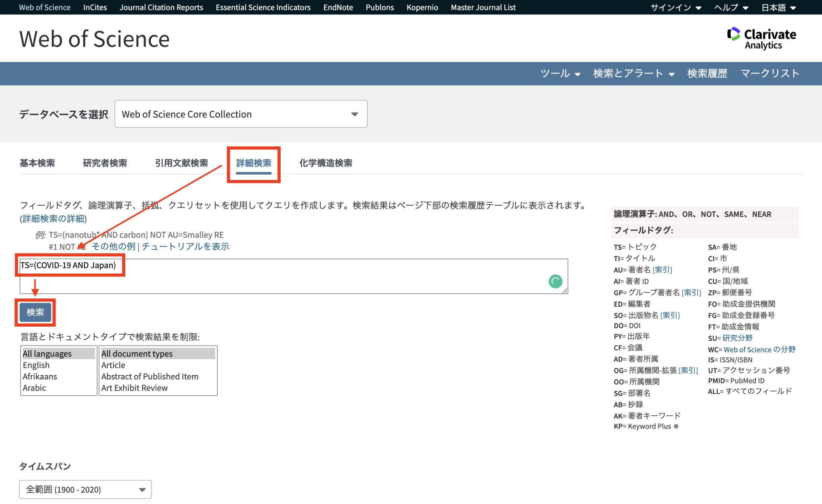Open the 索引 link next to OG= 所属機関-拡張
This screenshot has width=822, height=504.
pyautogui.click(x=688, y=370)
